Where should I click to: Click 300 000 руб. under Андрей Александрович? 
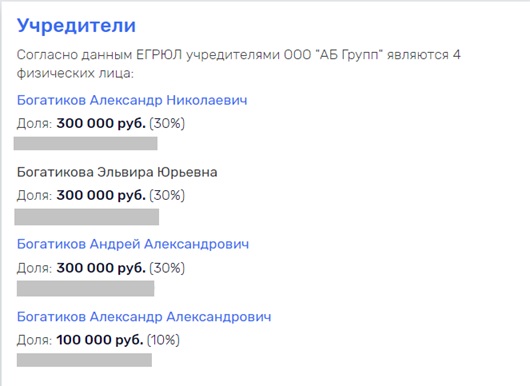click(x=101, y=268)
